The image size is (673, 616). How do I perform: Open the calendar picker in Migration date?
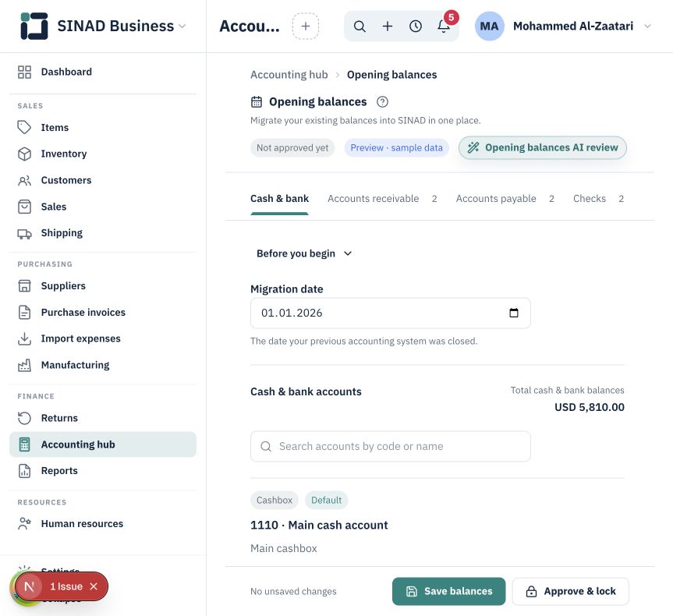pos(514,313)
